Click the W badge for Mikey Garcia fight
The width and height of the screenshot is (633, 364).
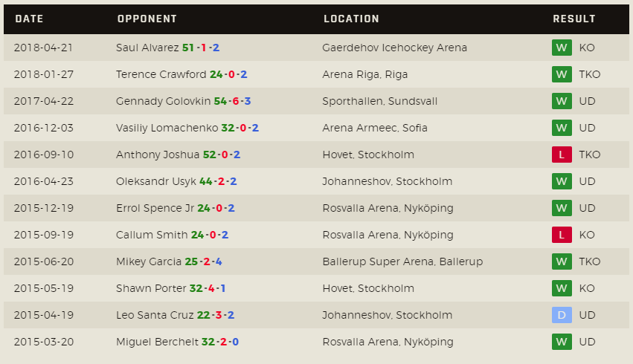click(x=562, y=261)
